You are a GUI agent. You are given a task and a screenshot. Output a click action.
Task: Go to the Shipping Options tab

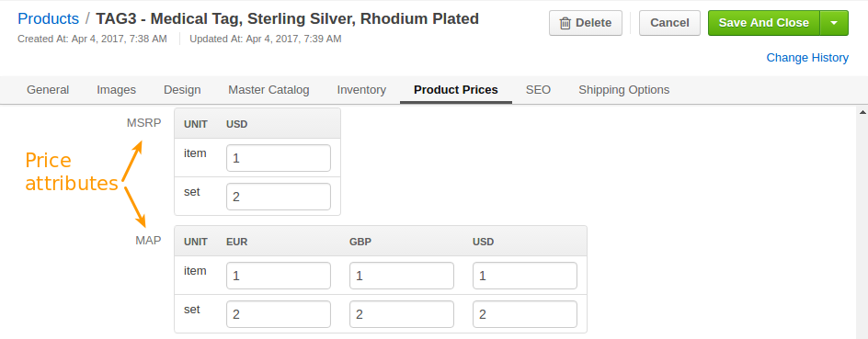(623, 90)
